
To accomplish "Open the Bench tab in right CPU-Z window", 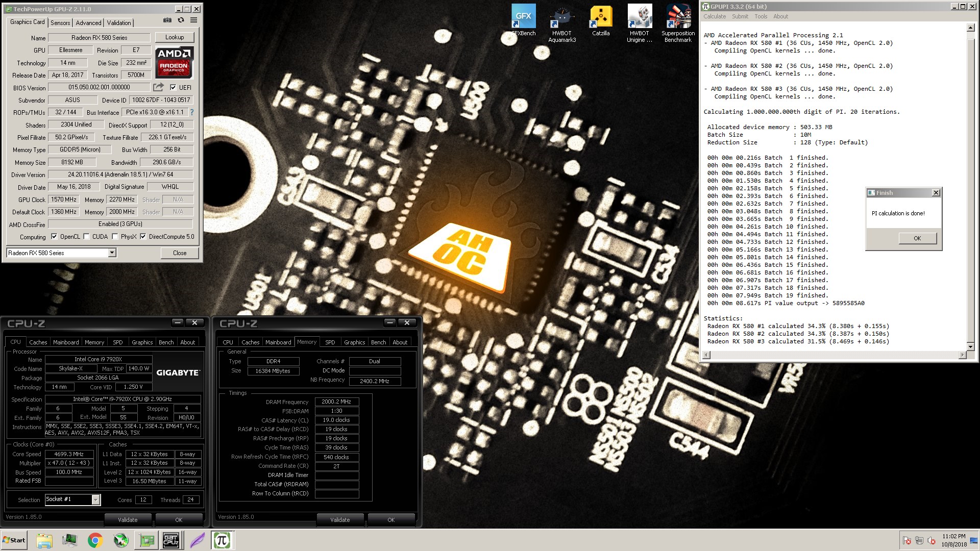I will coord(379,342).
